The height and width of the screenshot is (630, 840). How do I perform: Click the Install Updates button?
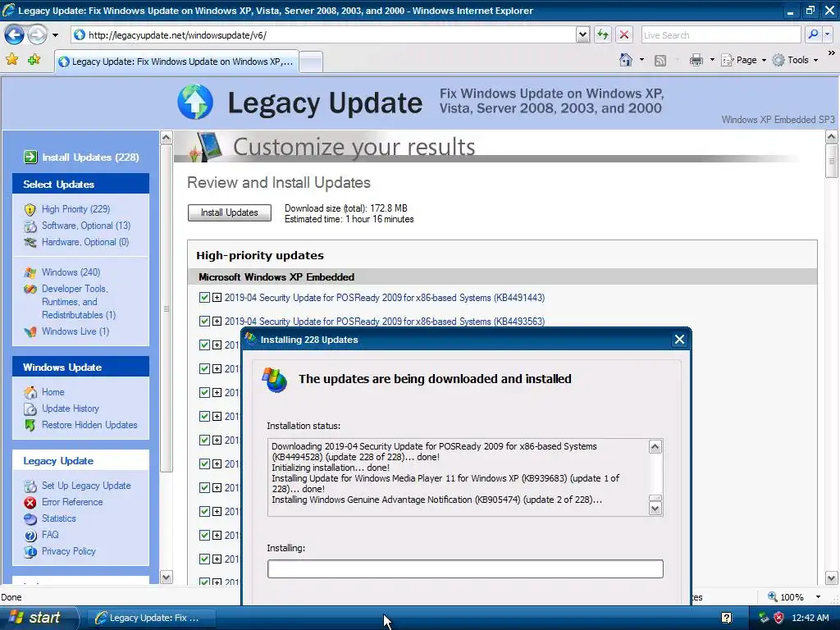(x=230, y=212)
